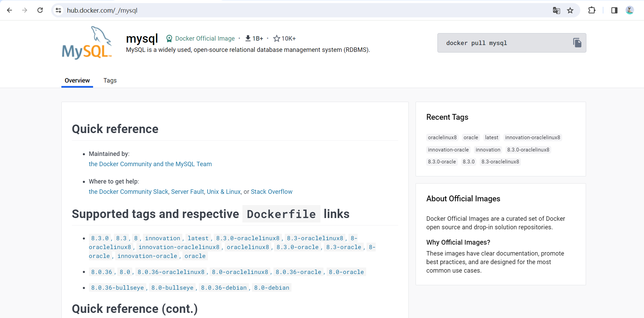Open the 8.0 Dockerfile tag link
This screenshot has height=318, width=644.
click(125, 272)
